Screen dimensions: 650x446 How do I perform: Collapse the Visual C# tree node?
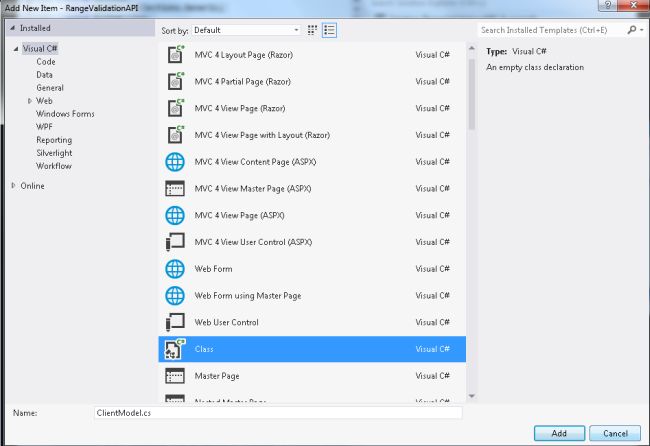coord(16,48)
